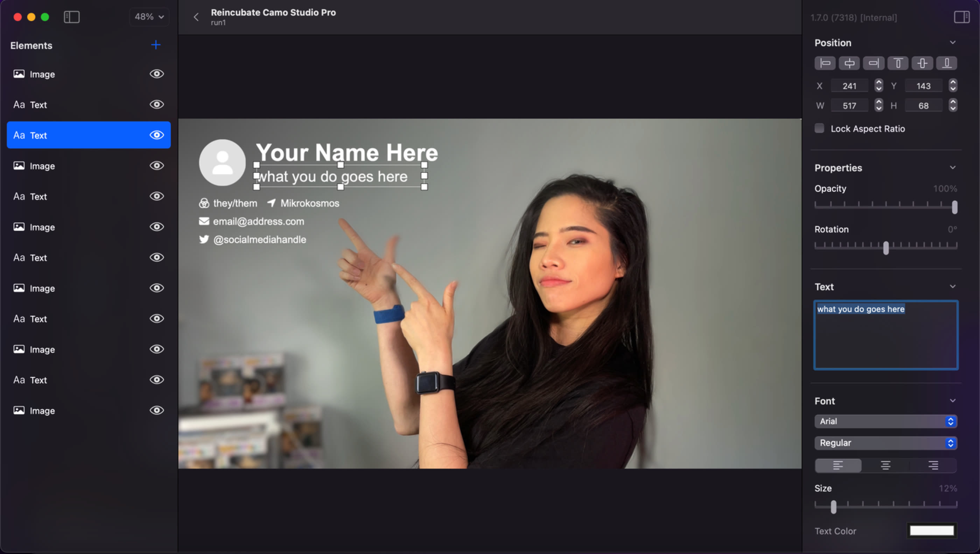
Task: Drag the Size slider to increase font size
Action: [x=833, y=507]
